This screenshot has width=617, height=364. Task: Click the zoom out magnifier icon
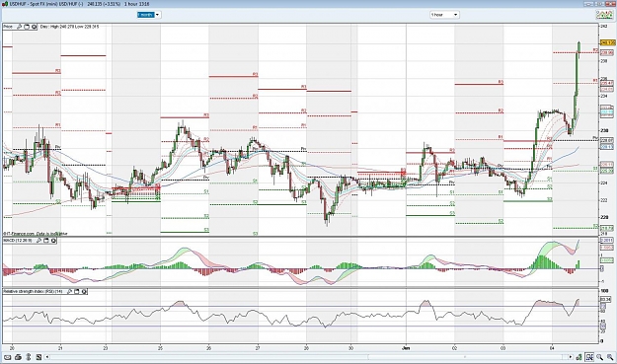[x=610, y=357]
